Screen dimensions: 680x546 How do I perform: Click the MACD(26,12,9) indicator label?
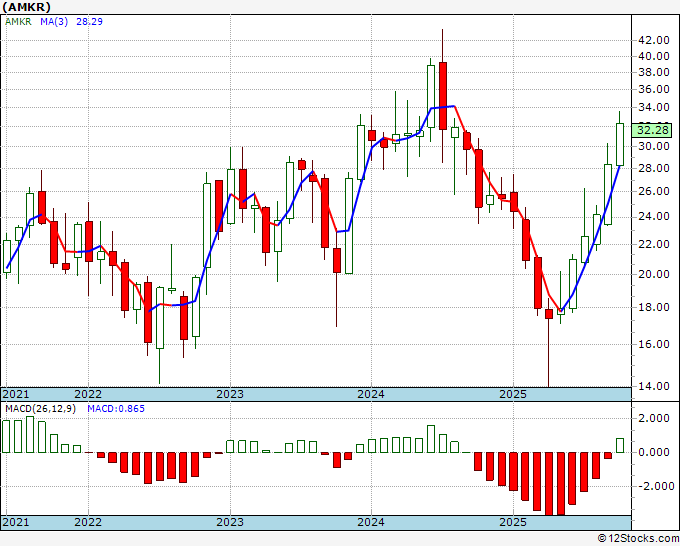pos(40,409)
